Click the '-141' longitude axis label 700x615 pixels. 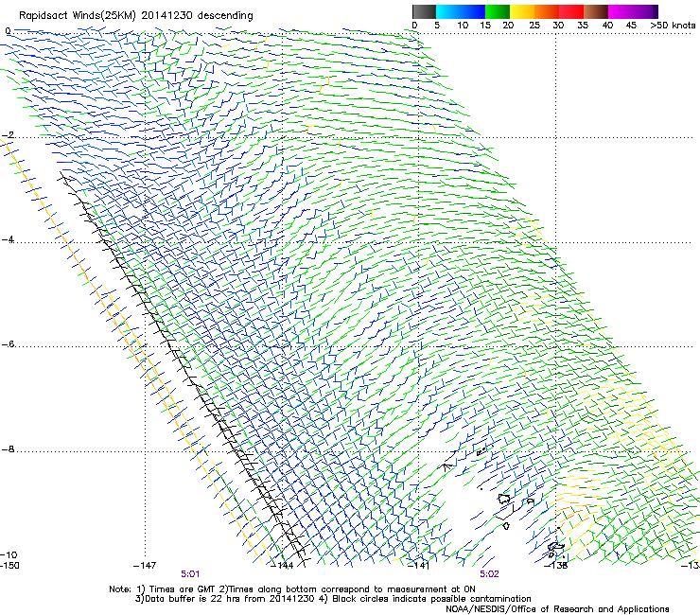coord(419,566)
